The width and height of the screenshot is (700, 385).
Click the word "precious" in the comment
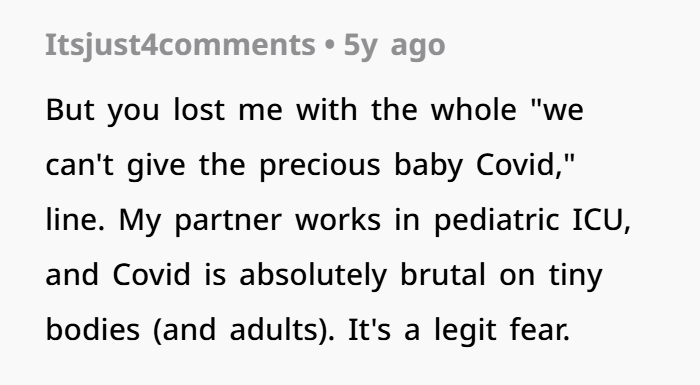coord(320,164)
